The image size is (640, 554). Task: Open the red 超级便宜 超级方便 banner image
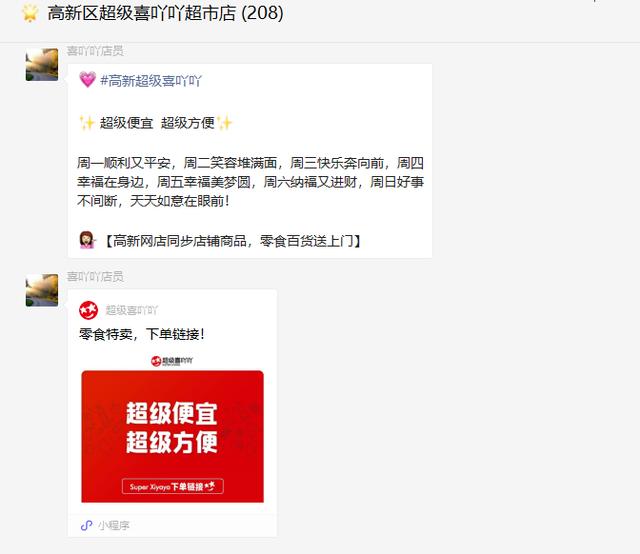point(172,436)
